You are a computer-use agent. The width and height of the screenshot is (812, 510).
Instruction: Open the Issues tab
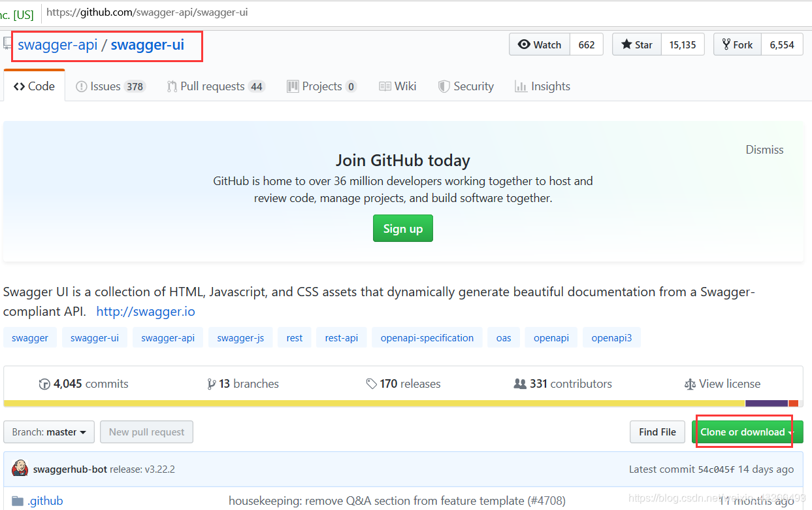(x=110, y=86)
